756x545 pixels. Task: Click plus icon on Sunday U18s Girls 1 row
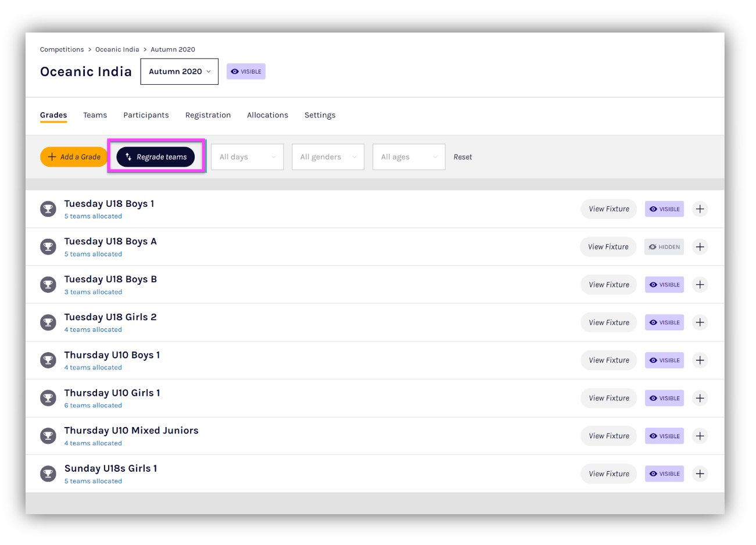click(700, 474)
